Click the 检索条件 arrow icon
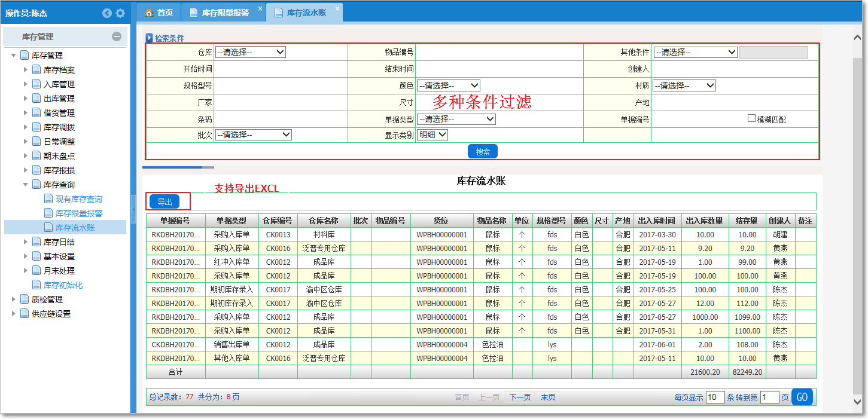The height and width of the screenshot is (419, 868). (150, 38)
